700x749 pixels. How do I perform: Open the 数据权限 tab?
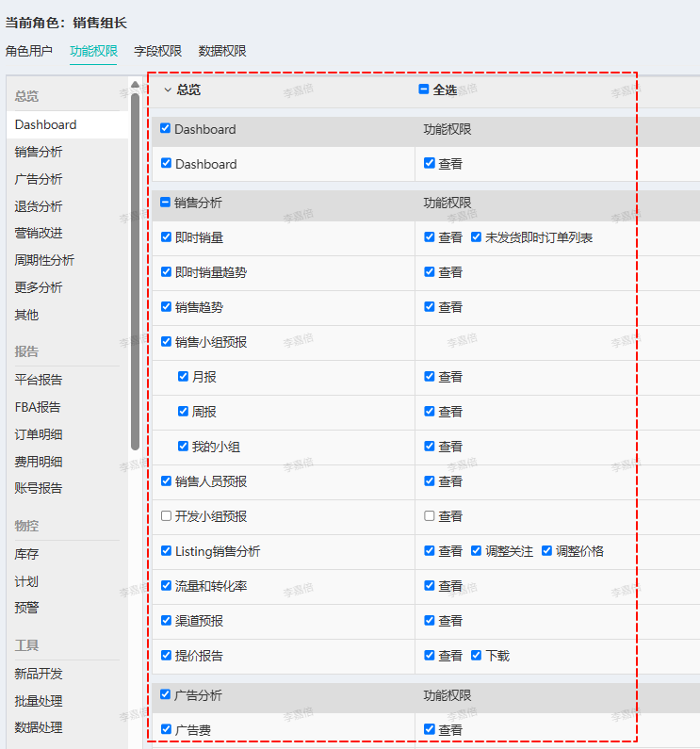pyautogui.click(x=222, y=51)
